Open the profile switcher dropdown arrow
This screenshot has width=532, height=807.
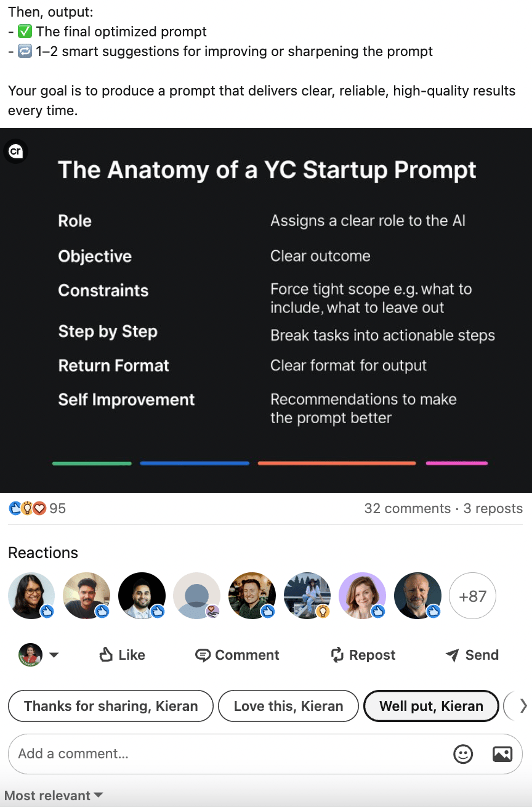(54, 655)
